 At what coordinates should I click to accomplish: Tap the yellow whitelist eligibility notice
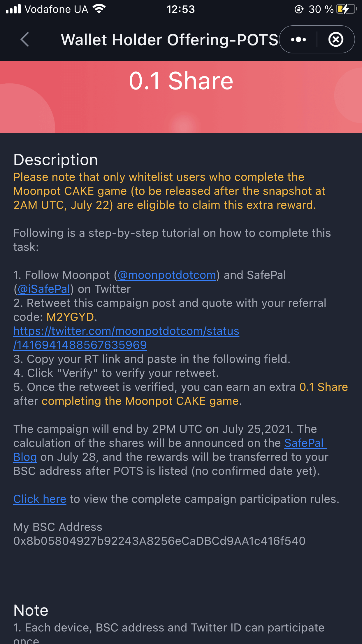(x=169, y=191)
